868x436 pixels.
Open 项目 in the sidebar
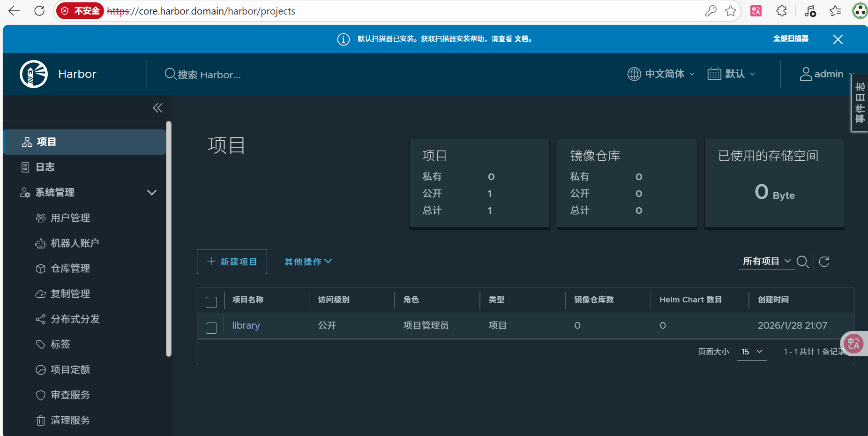tap(84, 142)
